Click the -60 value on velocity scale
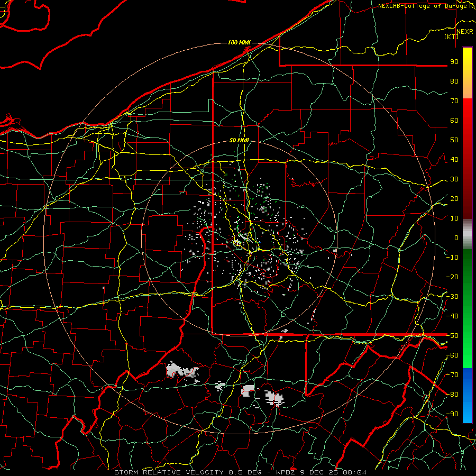 click(x=452, y=355)
